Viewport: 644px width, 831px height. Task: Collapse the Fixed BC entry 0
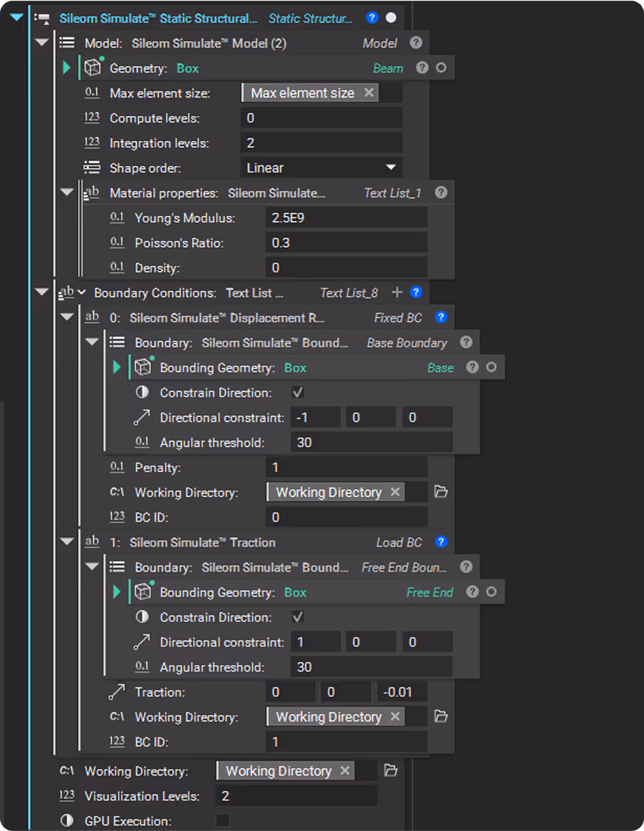pos(67,317)
